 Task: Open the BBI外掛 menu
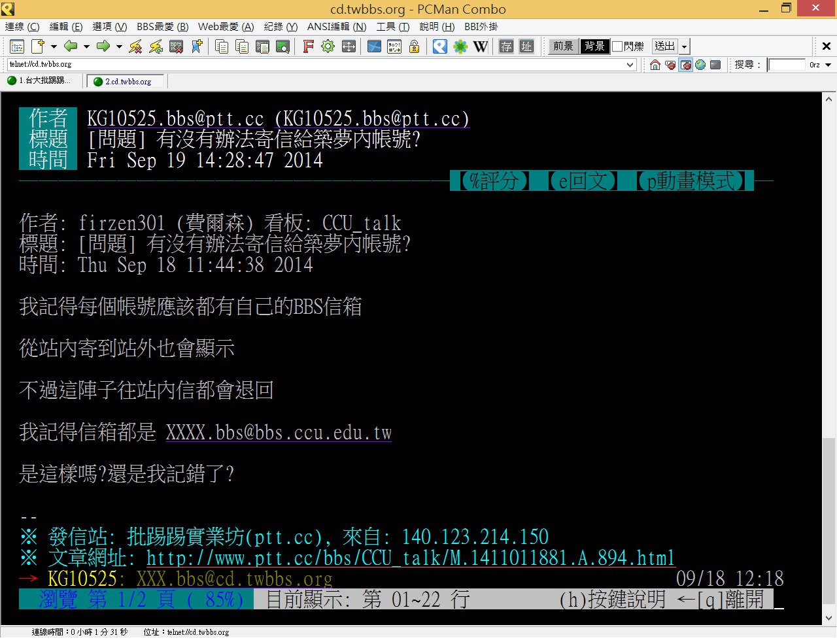[x=481, y=27]
